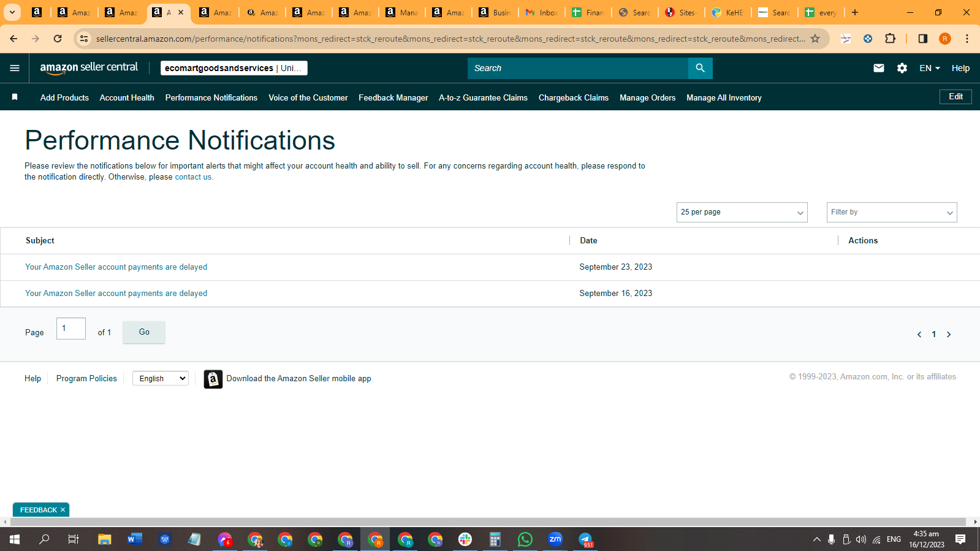Click the bookmark flag icon
980x551 pixels.
(x=15, y=97)
